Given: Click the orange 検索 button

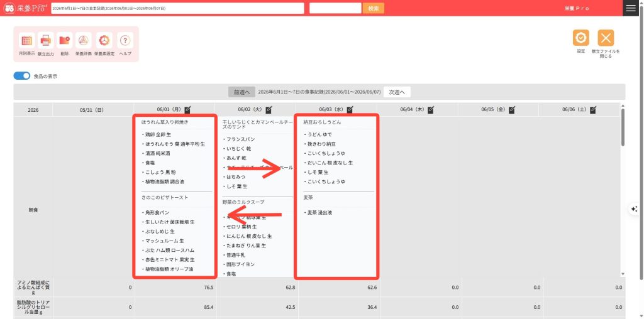Looking at the screenshot, I should 374,8.
